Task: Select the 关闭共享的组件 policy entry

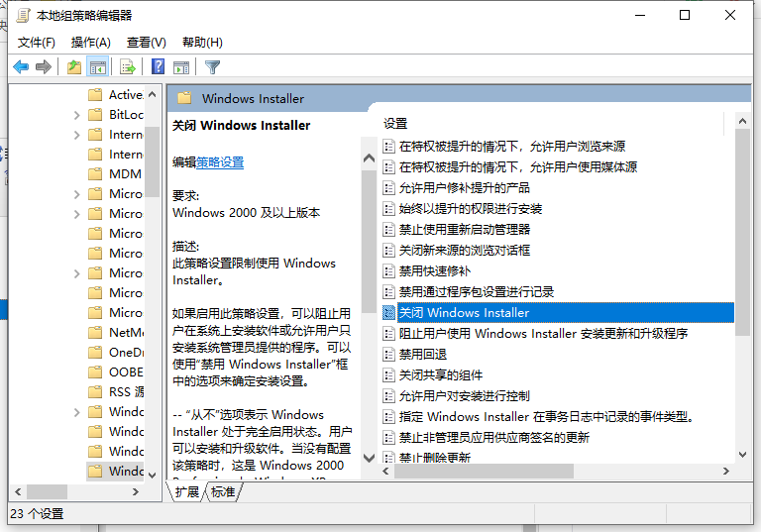Action: [441, 374]
